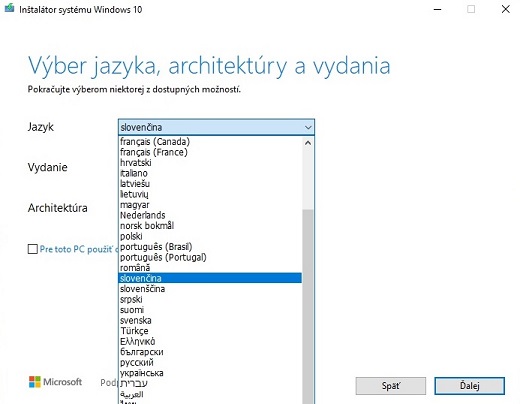Select 'português (Brasil)' option
This screenshot has width=520, height=404.
click(x=210, y=247)
